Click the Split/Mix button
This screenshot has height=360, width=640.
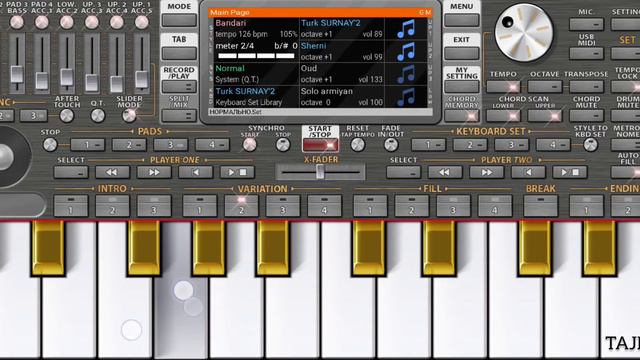179,116
